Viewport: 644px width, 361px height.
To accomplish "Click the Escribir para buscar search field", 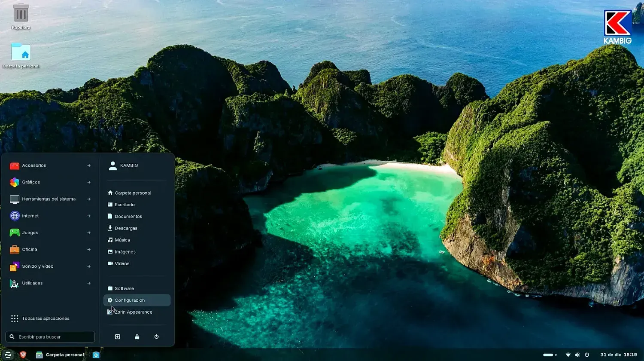I will point(50,337).
